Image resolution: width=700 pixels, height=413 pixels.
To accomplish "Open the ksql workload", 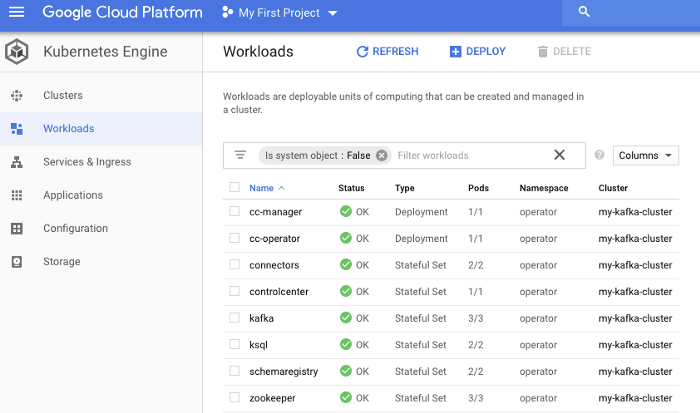I will [x=258, y=345].
